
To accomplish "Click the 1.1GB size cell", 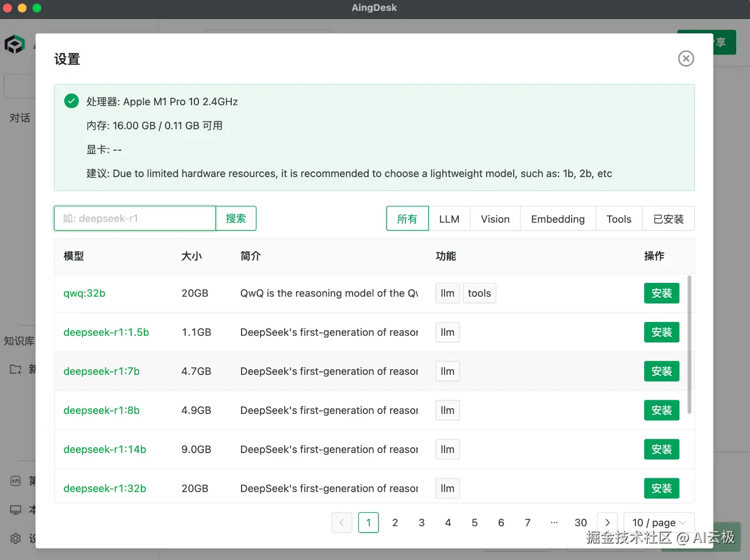I will (197, 332).
